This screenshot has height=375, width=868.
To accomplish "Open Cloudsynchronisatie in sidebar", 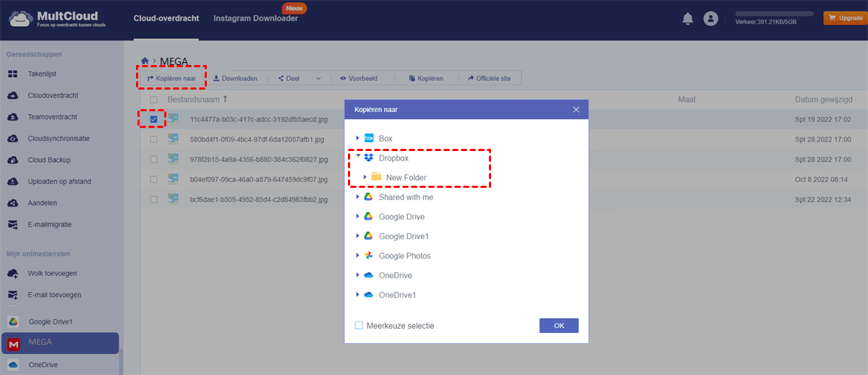I will coord(59,139).
